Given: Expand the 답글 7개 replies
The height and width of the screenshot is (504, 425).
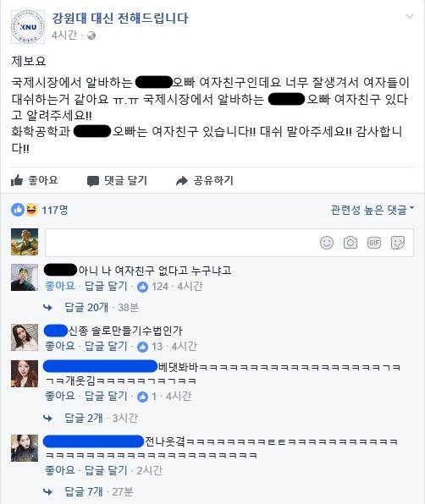Looking at the screenshot, I should pyautogui.click(x=84, y=491).
